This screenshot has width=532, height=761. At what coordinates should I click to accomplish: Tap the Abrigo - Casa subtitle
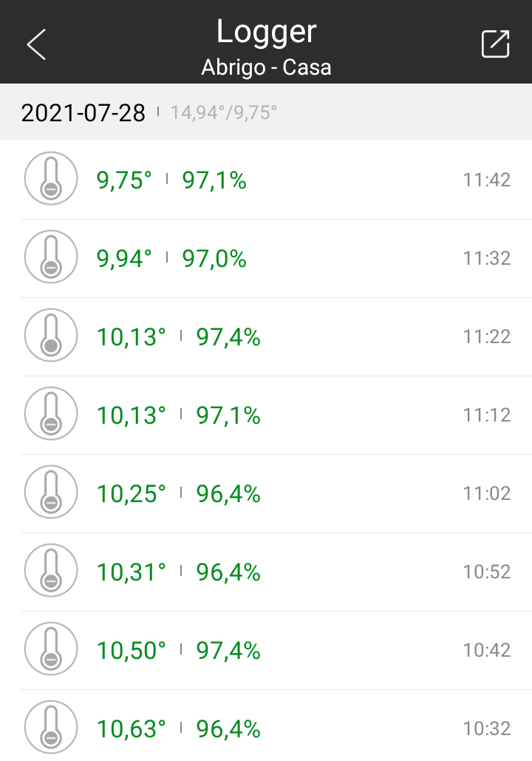[266, 67]
